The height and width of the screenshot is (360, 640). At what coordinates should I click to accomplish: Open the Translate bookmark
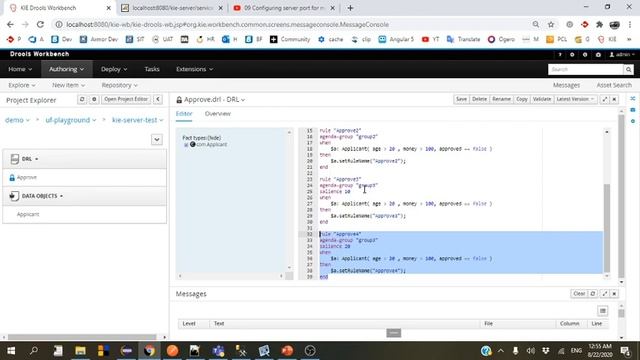pos(463,39)
